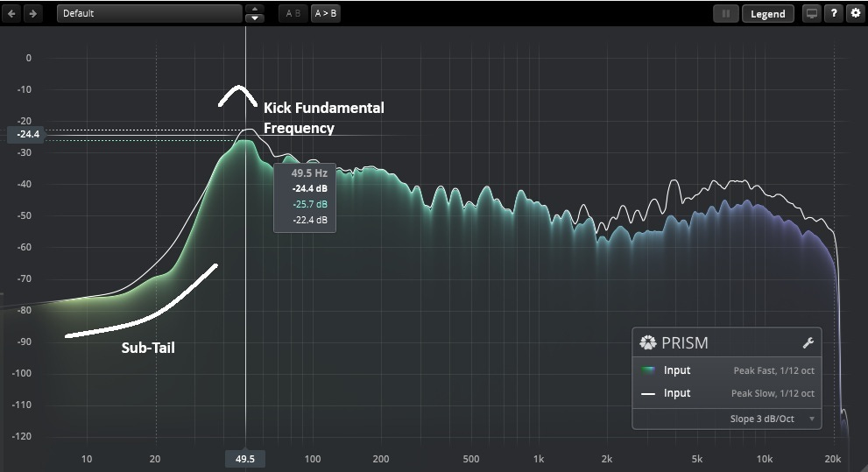Viewport: 868px width, 472px height.
Task: Click the white line Input swatch
Action: 648,394
